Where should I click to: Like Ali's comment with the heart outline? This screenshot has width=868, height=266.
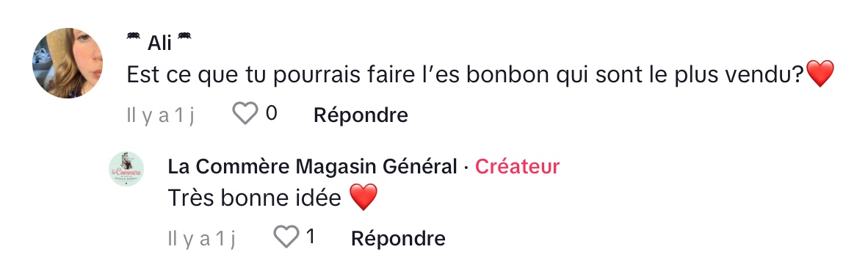coord(245,114)
